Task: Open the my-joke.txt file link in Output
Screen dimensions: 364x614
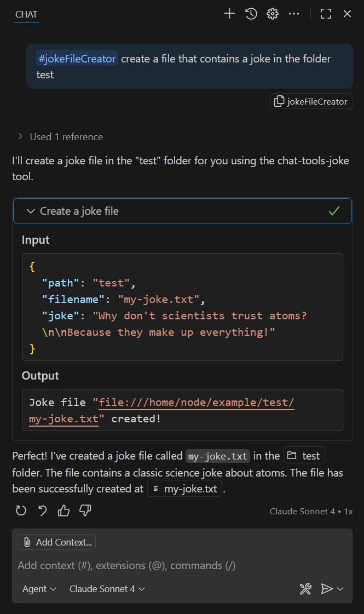Action: click(x=63, y=419)
